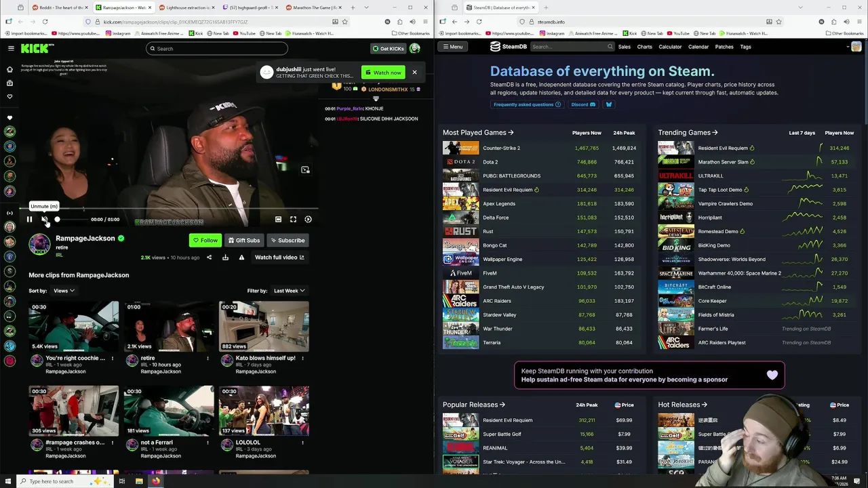This screenshot has width=868, height=488.
Task: Expand Hot Releases section
Action: click(683, 405)
